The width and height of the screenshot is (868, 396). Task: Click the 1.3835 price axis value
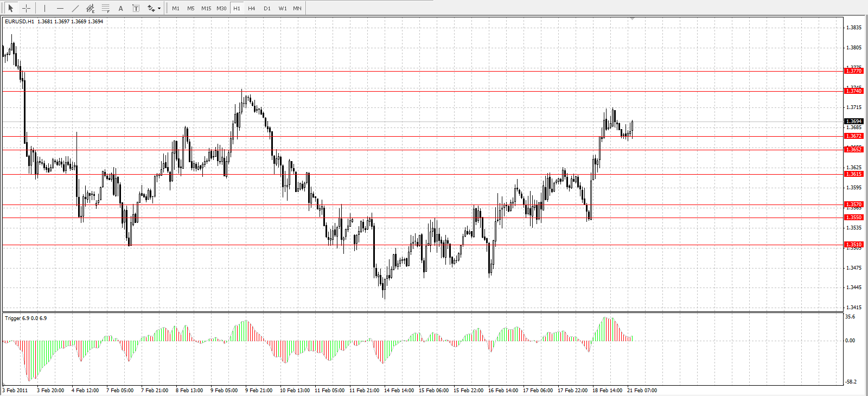tap(854, 28)
